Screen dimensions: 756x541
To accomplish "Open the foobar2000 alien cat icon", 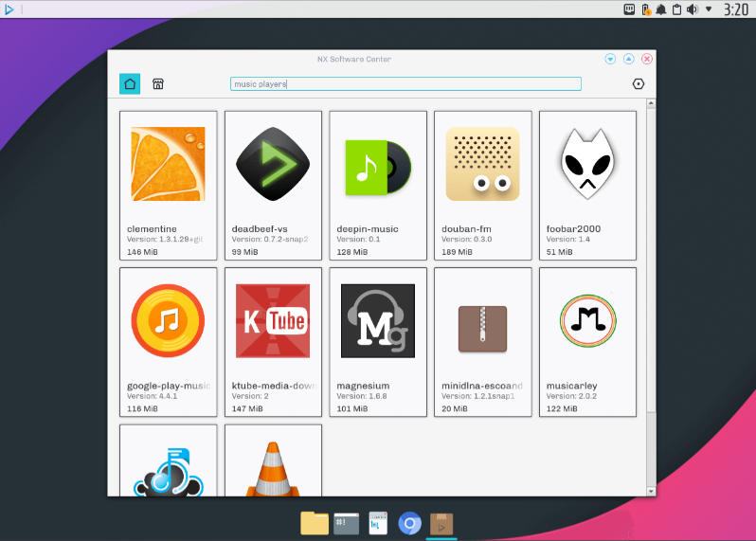I will tap(587, 164).
